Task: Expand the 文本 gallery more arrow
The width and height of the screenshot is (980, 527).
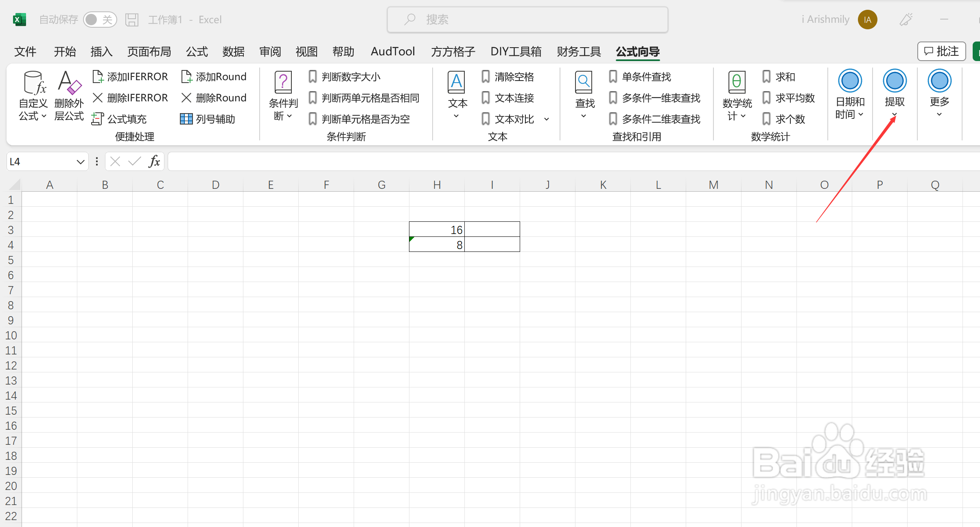Action: 547,119
